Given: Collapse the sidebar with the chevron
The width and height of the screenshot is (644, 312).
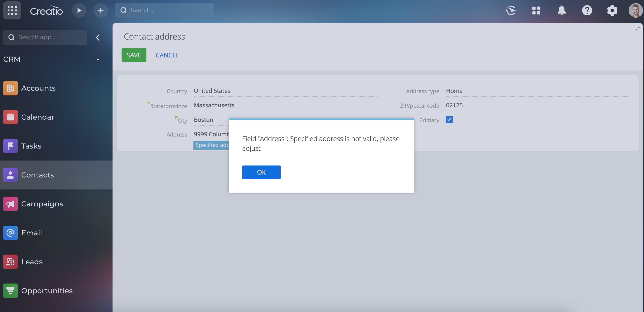Looking at the screenshot, I should 98,38.
